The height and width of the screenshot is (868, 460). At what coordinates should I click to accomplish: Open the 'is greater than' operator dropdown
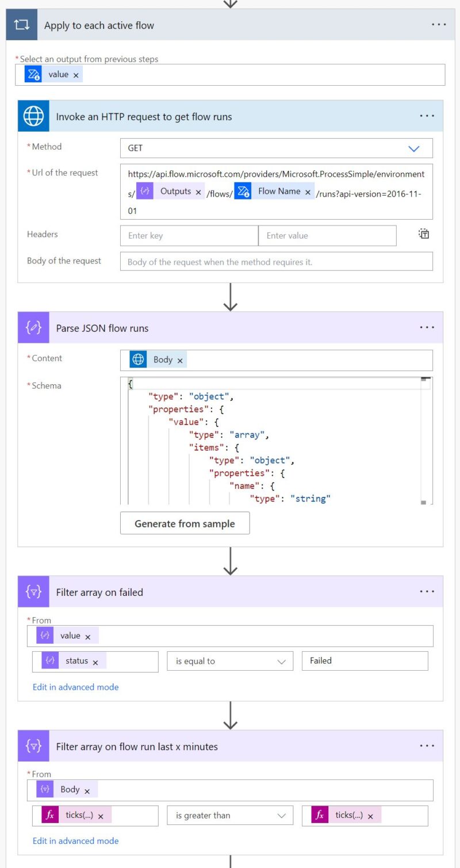coord(229,815)
